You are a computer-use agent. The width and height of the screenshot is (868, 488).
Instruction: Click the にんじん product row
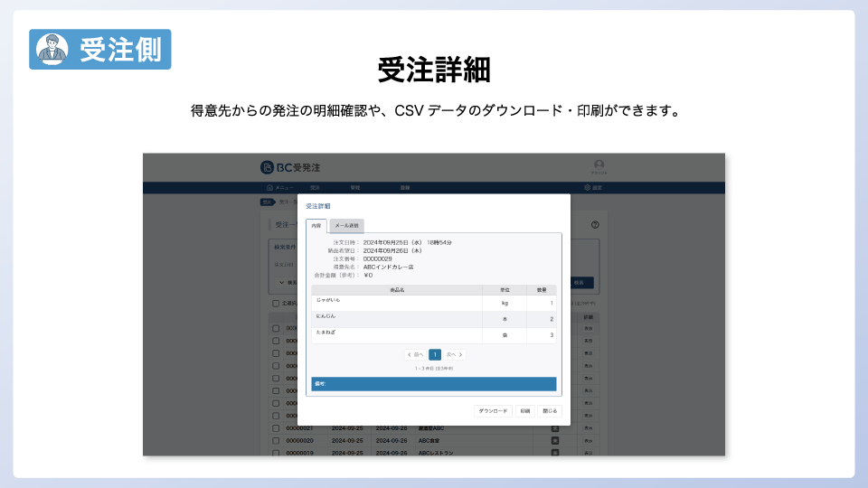(x=433, y=319)
